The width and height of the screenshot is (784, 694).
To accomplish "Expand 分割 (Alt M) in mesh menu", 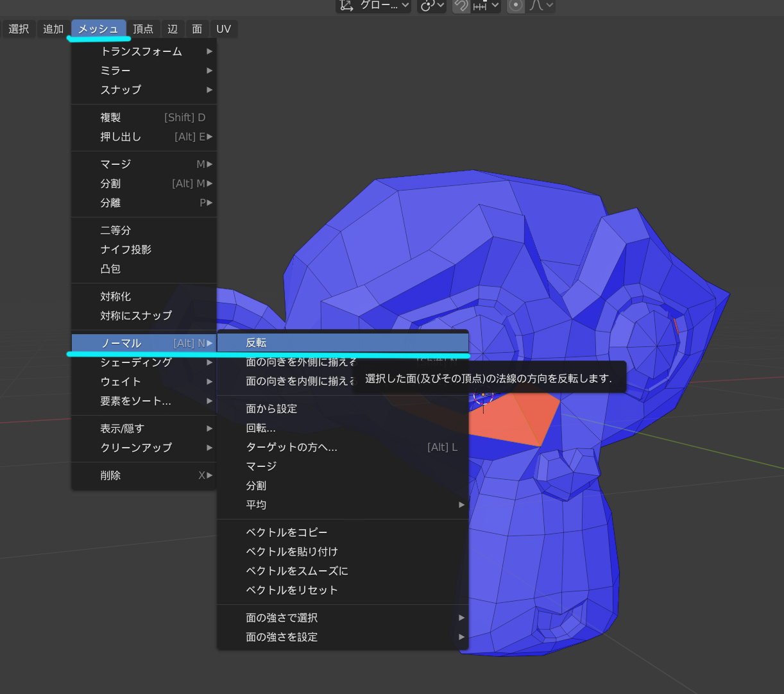I will point(144,183).
